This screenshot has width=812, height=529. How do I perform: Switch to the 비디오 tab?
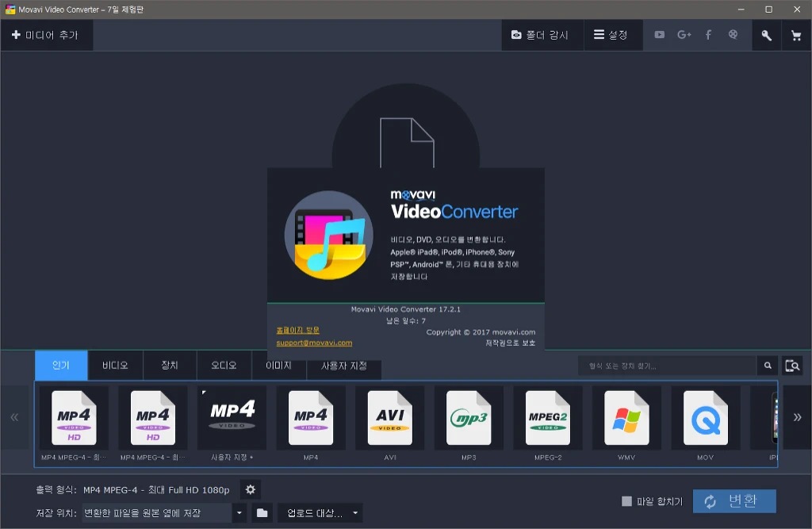[x=115, y=366]
